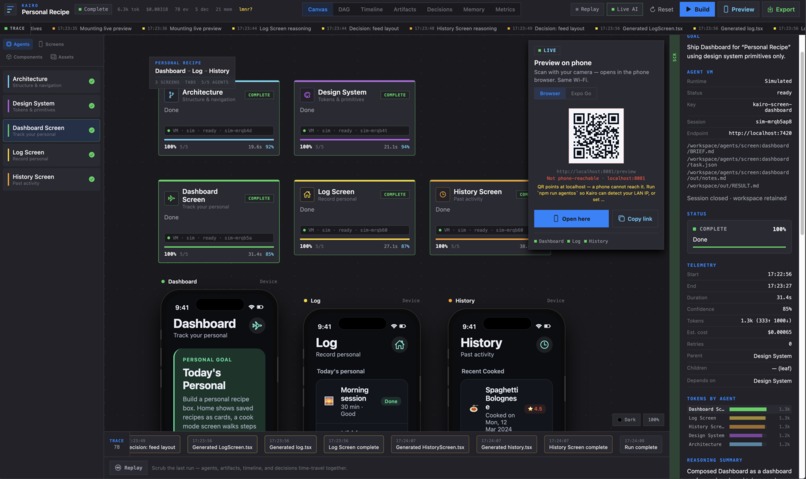
Task: Click 'Log Screen reasoning' top trace event
Action: coord(272,28)
